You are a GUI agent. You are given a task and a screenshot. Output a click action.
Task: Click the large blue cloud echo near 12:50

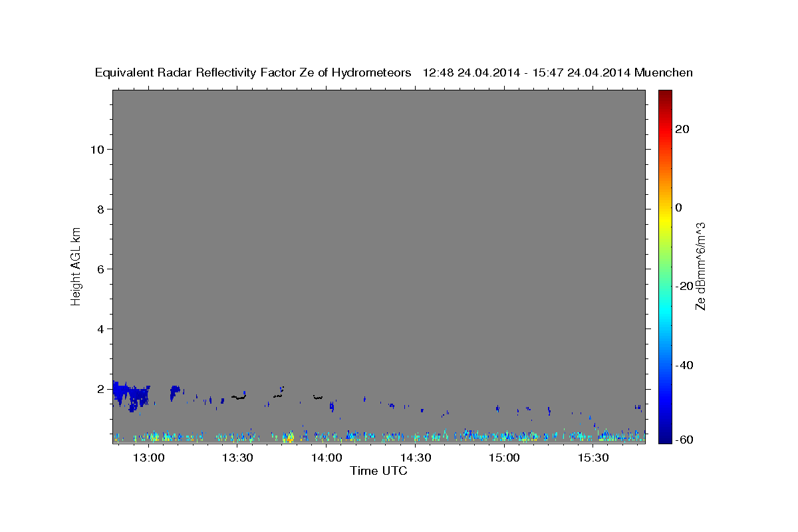[x=131, y=395]
